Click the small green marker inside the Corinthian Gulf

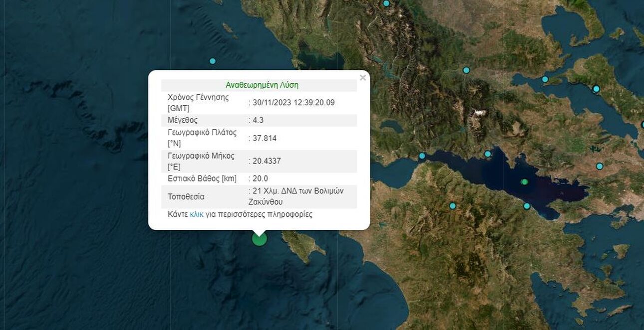pos(524,182)
